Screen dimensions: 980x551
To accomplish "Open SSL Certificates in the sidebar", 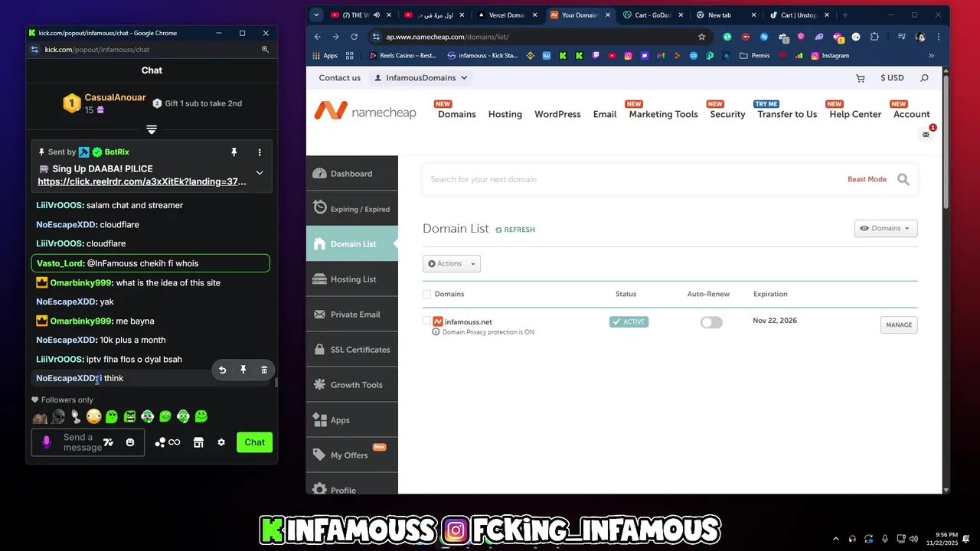I will [x=352, y=350].
